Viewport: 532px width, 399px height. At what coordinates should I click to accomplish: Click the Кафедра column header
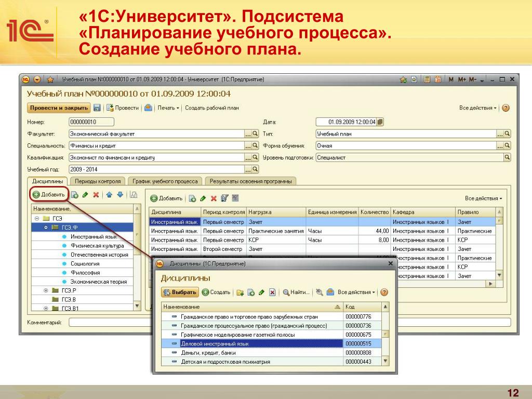tap(422, 212)
